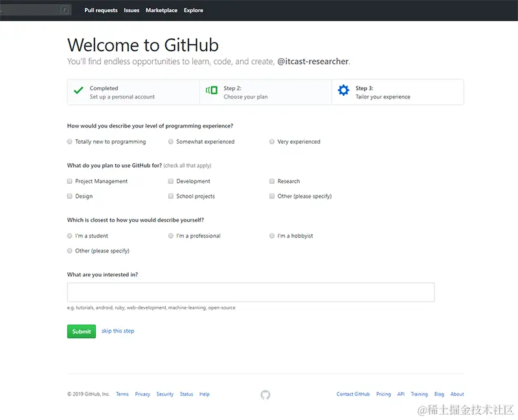This screenshot has height=420, width=518.
Task: Click the Choose your plan step icon
Action: (212, 90)
